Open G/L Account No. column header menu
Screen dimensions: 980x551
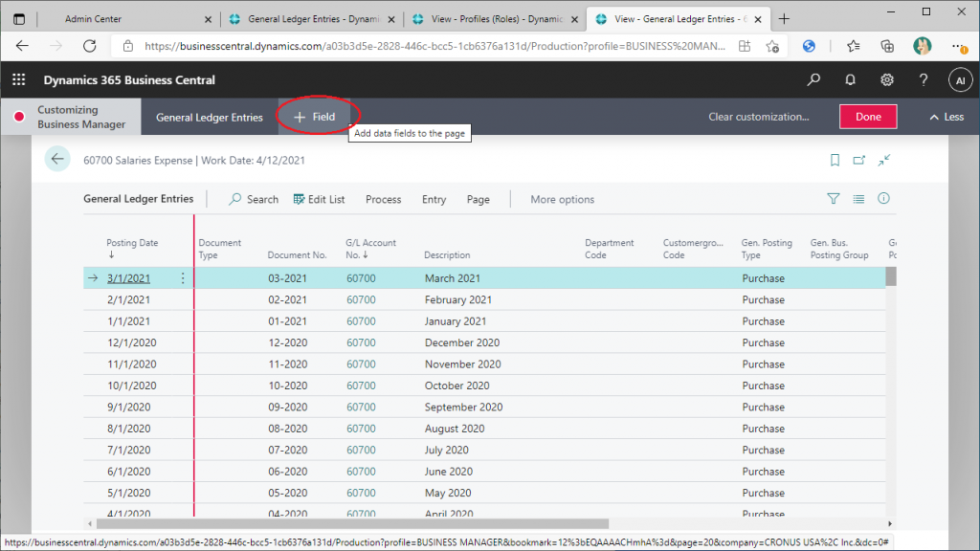370,248
